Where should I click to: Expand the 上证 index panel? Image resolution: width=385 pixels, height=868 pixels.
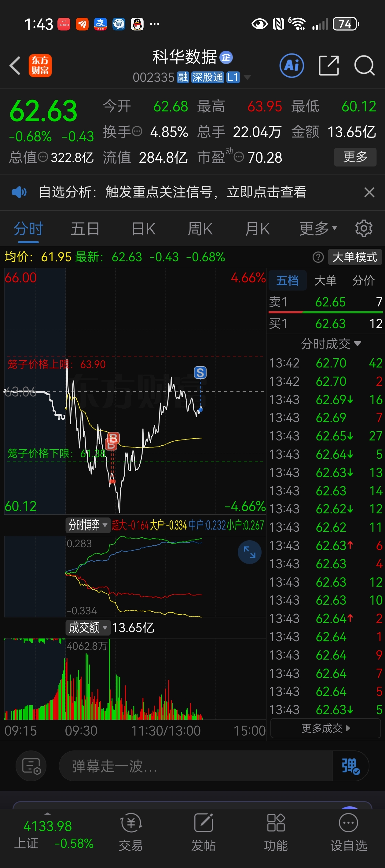pos(47,814)
